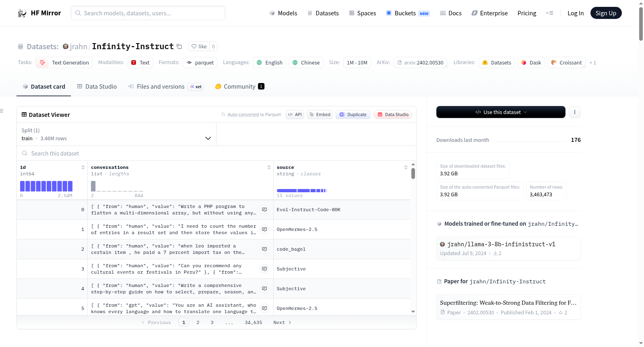644x347 pixels.
Task: Open the arxiv:2402.00530 tag
Action: tap(420, 62)
